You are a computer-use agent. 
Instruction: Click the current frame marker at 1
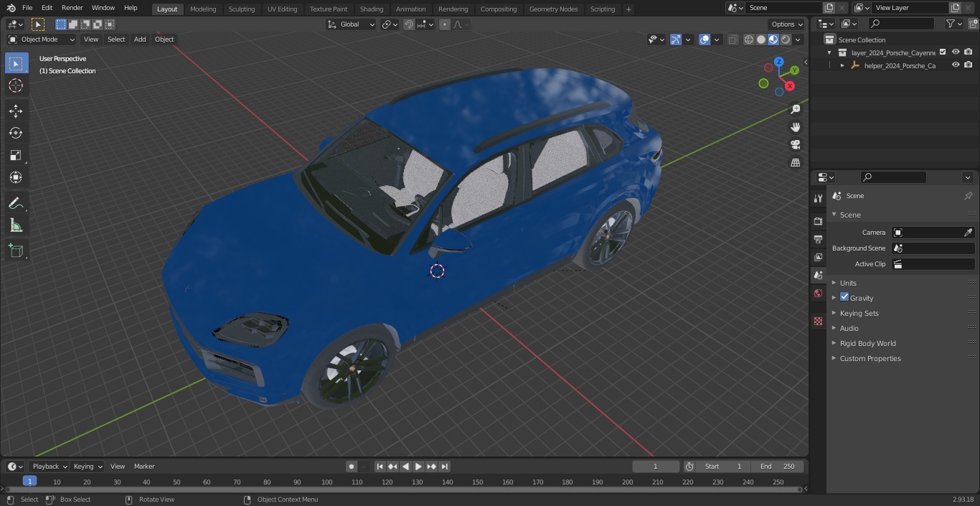click(x=29, y=481)
